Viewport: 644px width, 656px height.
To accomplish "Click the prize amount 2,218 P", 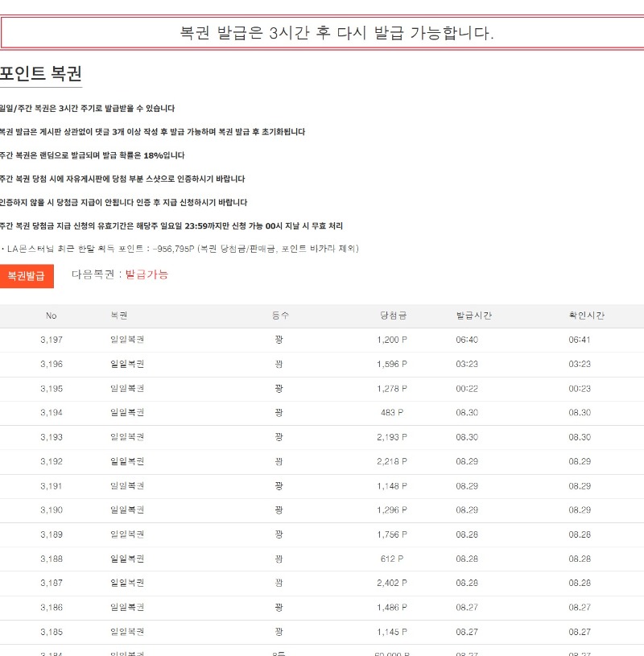I will point(392,461).
